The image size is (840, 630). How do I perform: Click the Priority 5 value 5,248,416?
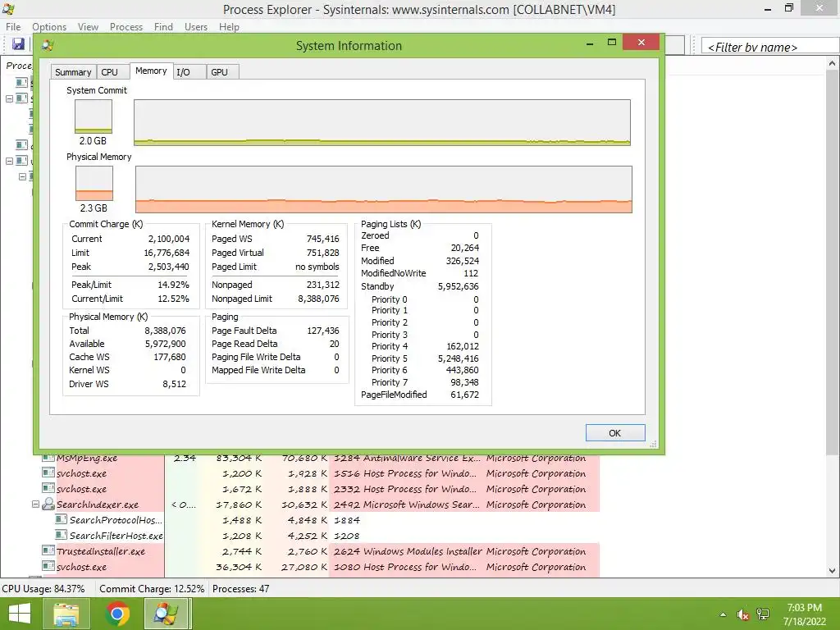pyautogui.click(x=458, y=358)
